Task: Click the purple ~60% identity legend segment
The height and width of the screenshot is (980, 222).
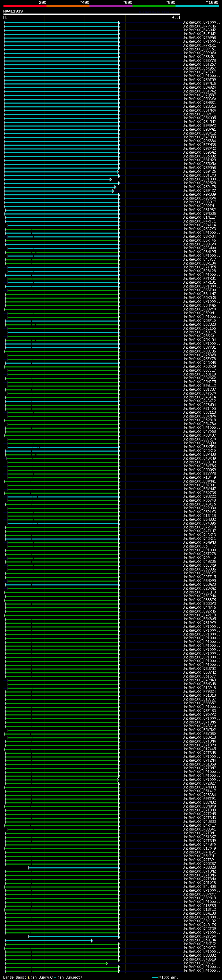Action: pos(111,6)
